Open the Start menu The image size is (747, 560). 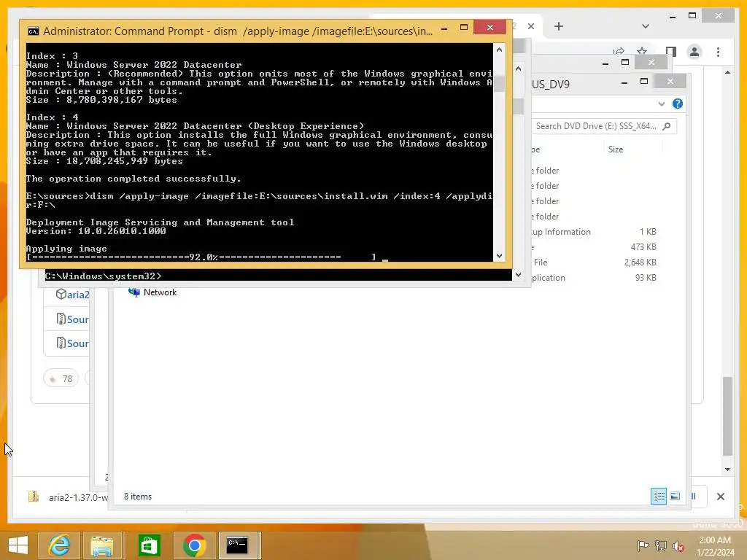click(x=18, y=545)
